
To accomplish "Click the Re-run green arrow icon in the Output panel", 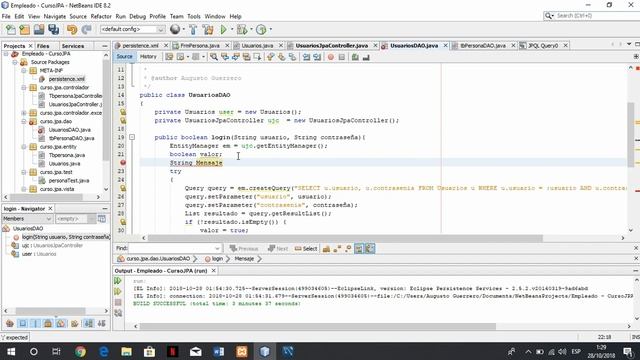I will pyautogui.click(x=118, y=281).
